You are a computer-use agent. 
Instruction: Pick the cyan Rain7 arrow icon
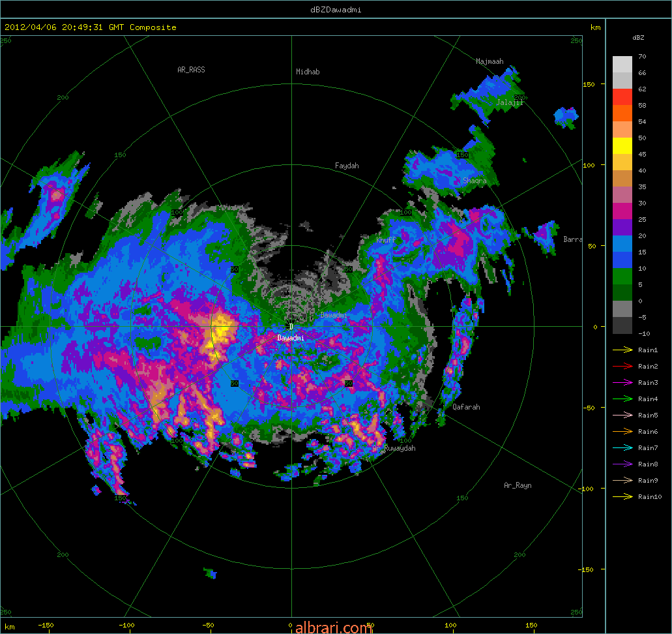pos(622,448)
